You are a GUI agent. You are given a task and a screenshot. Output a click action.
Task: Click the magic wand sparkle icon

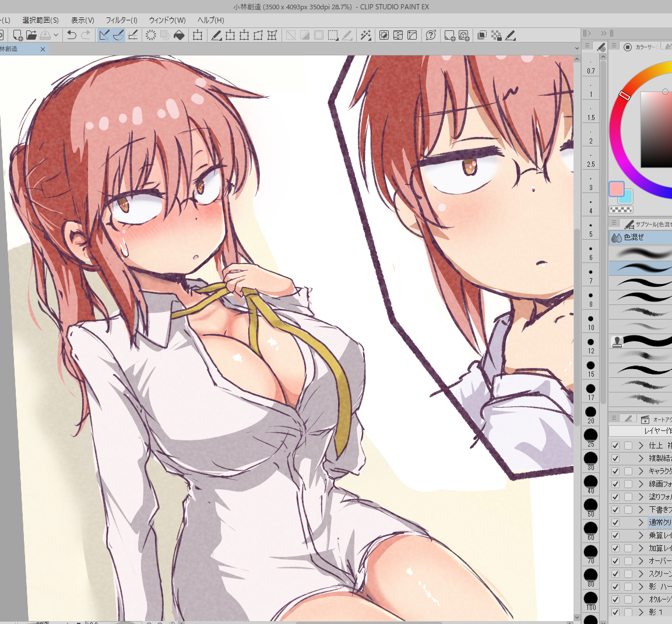pos(365,35)
